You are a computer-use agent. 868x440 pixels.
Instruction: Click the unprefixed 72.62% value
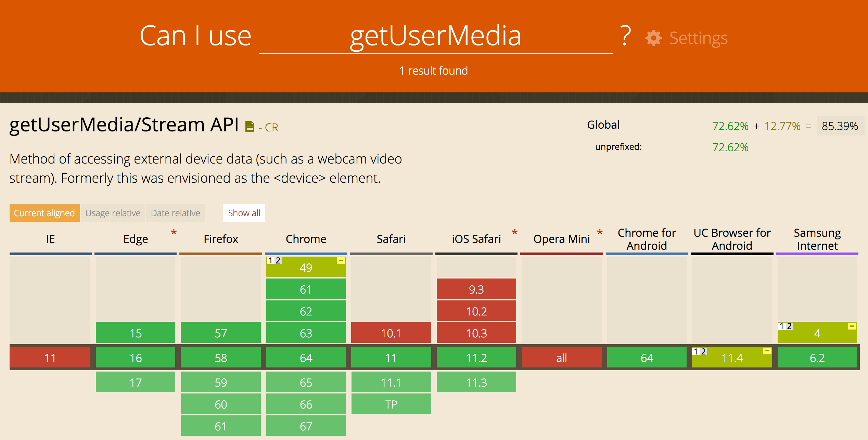point(730,147)
